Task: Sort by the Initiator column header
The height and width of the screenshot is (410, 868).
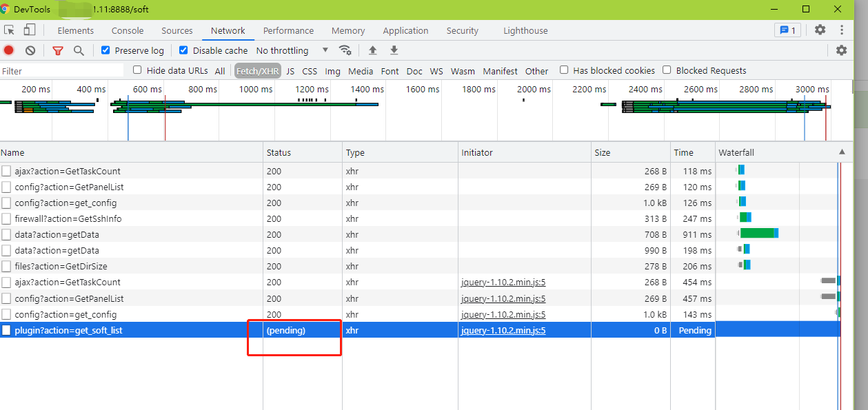Action: [525, 152]
